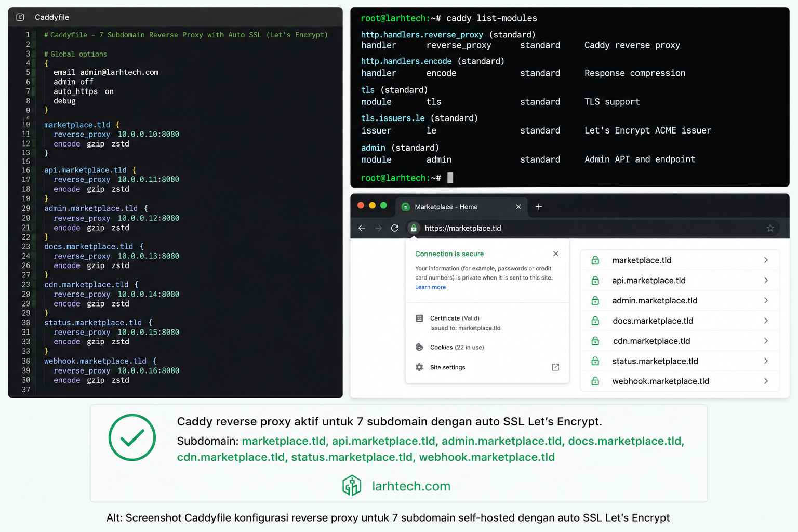Reload the marketplace page

tap(395, 228)
